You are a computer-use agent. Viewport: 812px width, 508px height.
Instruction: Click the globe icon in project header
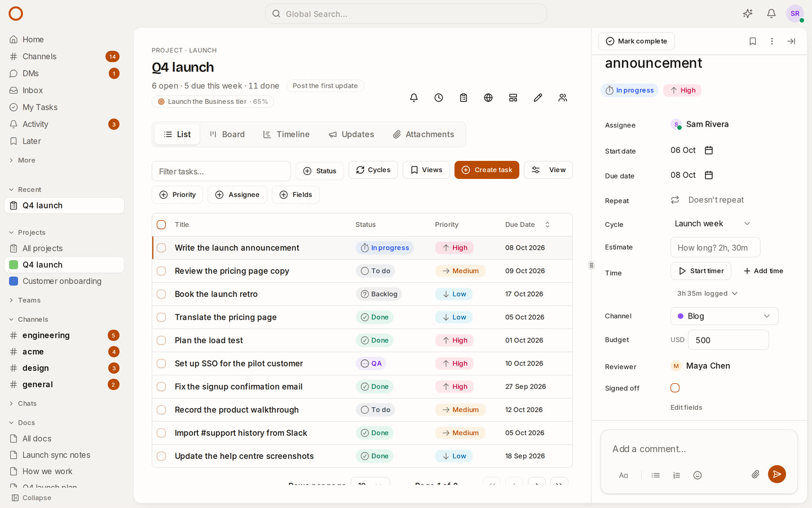[x=488, y=98]
